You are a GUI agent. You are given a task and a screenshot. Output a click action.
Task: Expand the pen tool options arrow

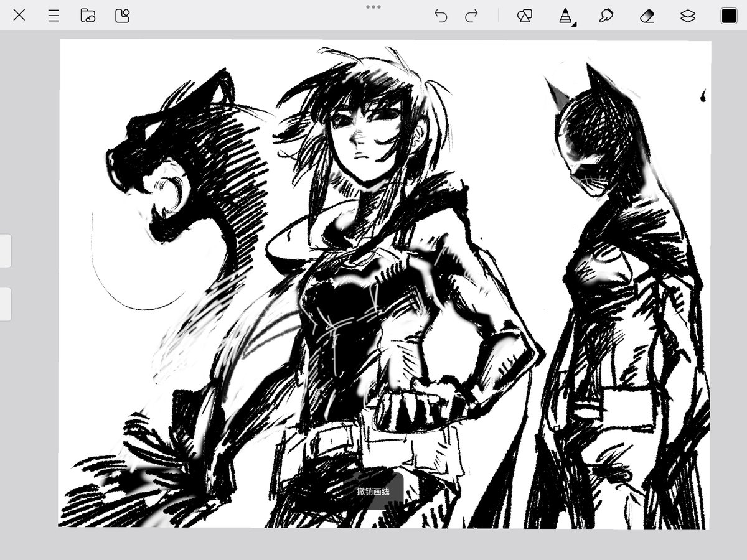[574, 24]
